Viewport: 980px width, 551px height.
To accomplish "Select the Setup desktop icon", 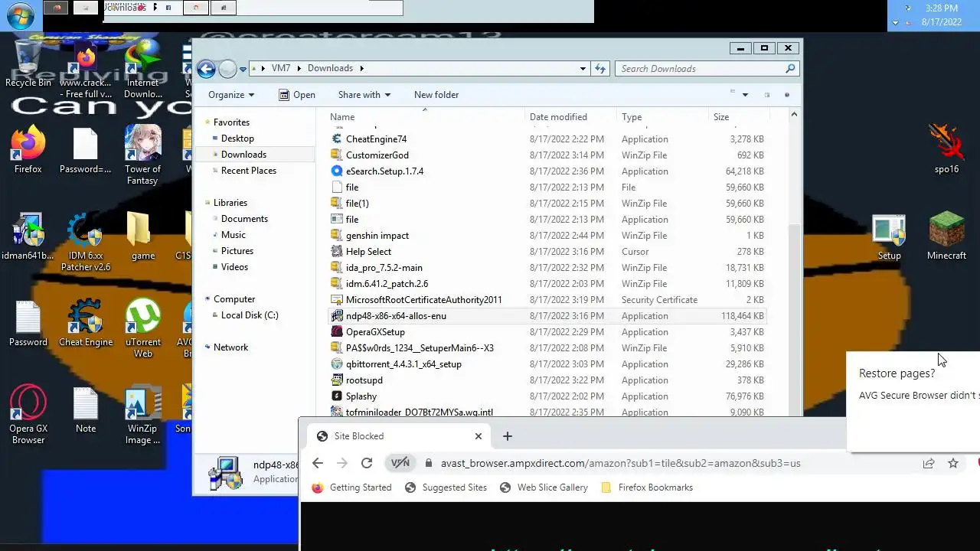I will point(889,237).
